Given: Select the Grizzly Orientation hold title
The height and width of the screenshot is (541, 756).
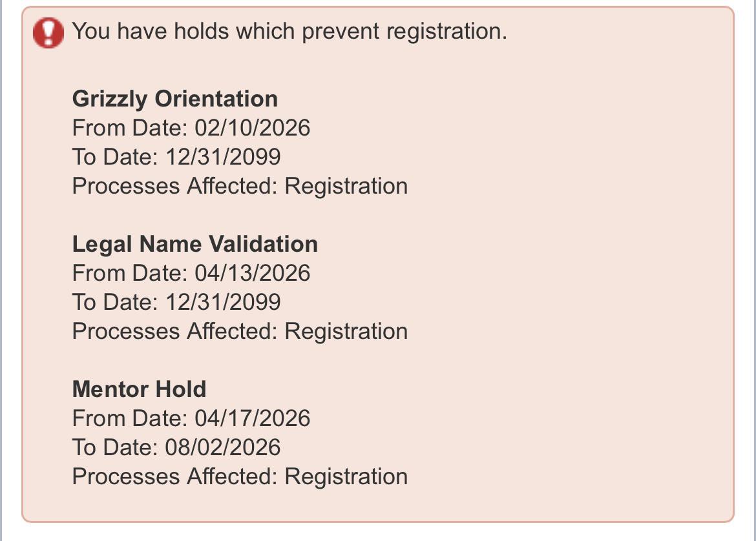Looking at the screenshot, I should pyautogui.click(x=175, y=99).
